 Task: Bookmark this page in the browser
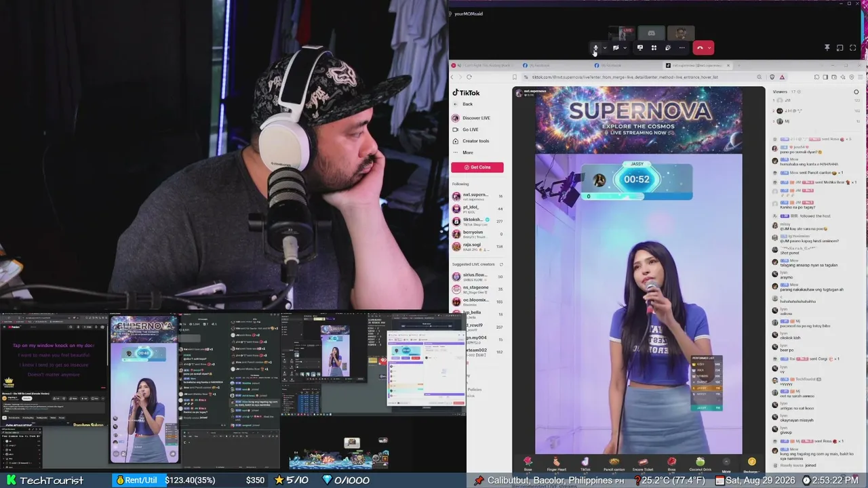click(x=515, y=77)
